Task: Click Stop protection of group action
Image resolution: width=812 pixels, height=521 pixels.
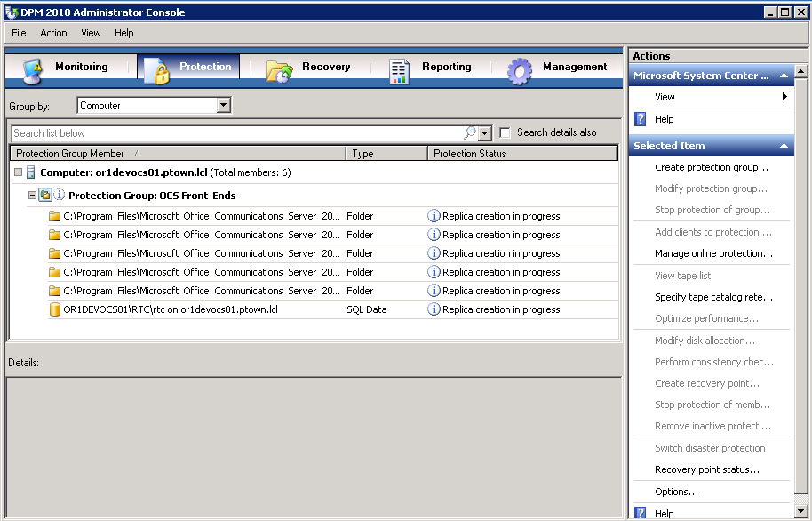Action: (712, 210)
